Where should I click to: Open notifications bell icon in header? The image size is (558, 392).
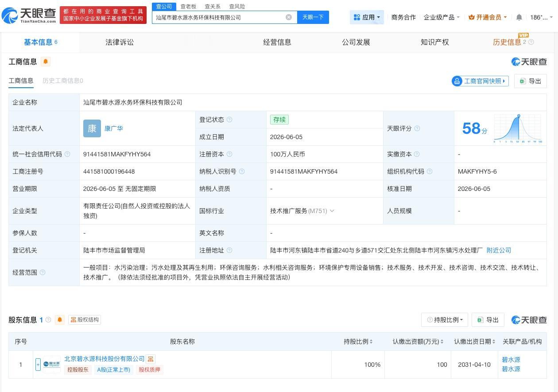519,17
